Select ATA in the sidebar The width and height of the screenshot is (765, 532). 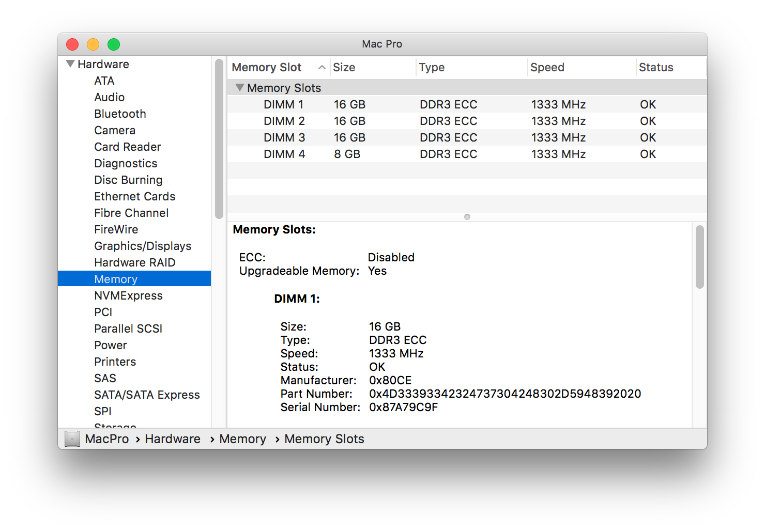(x=104, y=81)
